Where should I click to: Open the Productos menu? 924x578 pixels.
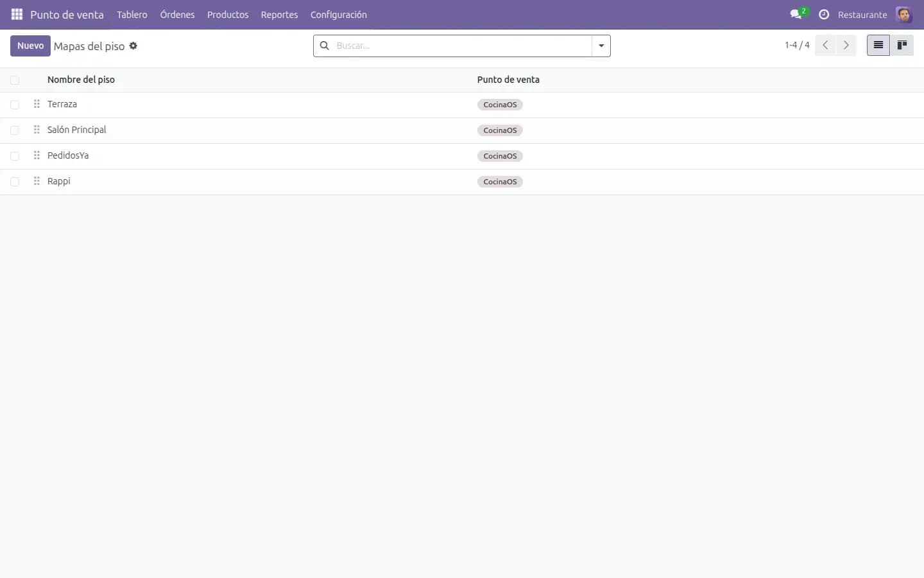pyautogui.click(x=228, y=14)
